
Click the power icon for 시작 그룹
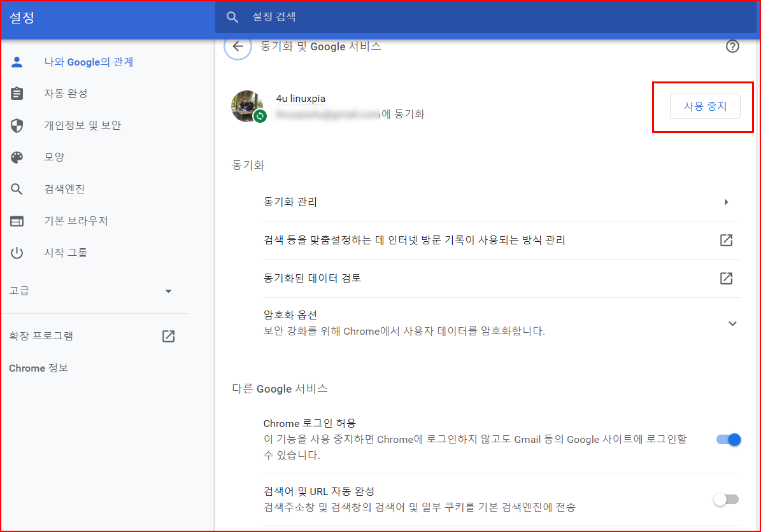17,253
